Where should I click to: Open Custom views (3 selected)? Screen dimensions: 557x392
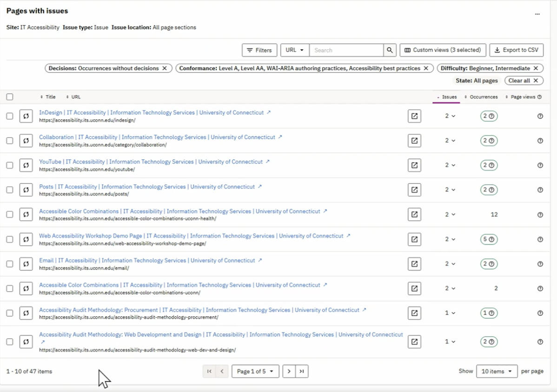[x=442, y=50]
